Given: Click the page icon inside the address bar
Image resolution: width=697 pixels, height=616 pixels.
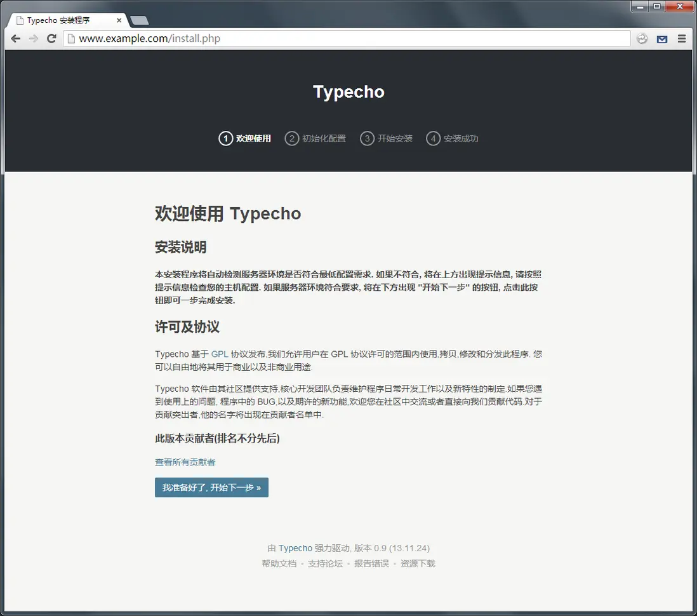Looking at the screenshot, I should point(71,38).
